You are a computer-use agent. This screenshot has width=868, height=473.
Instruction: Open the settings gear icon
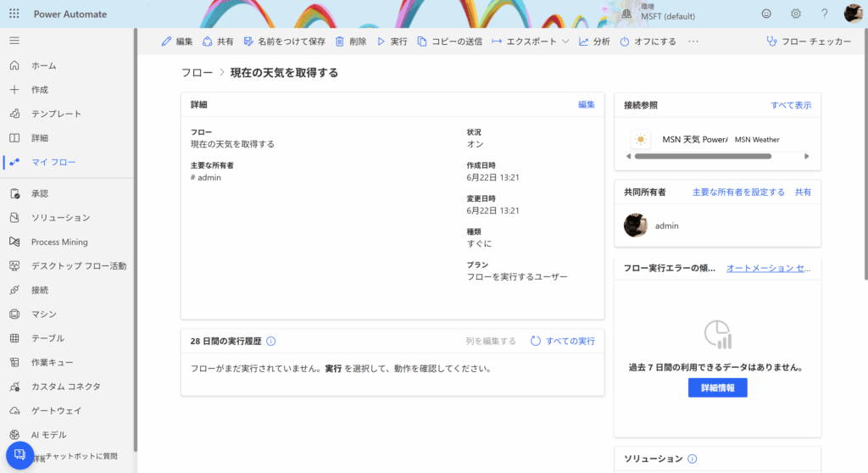pos(795,14)
